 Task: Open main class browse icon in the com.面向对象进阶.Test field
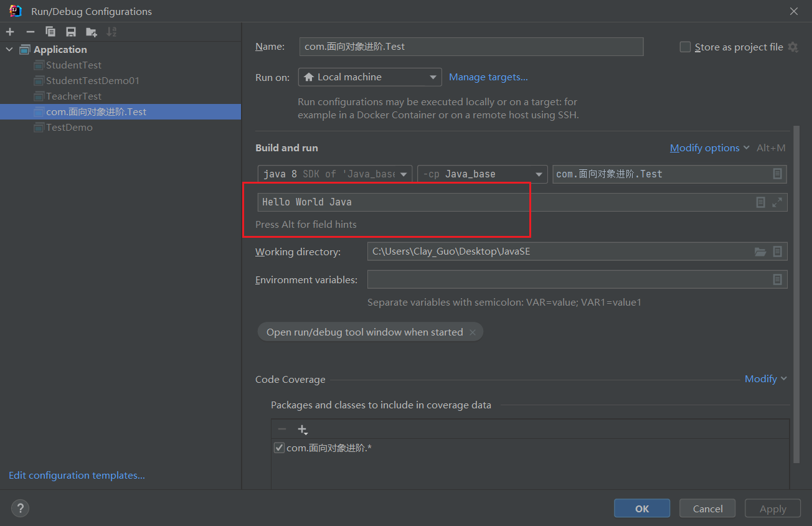point(777,174)
